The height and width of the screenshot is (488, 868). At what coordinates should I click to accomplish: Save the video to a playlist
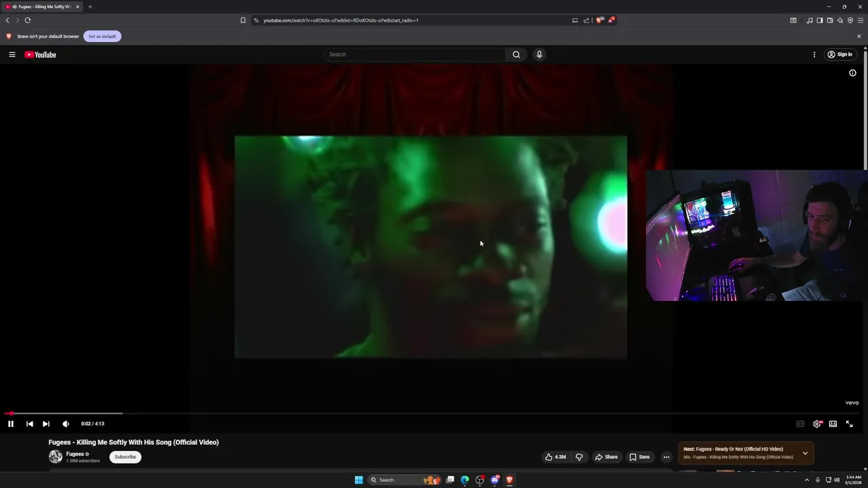coord(639,457)
